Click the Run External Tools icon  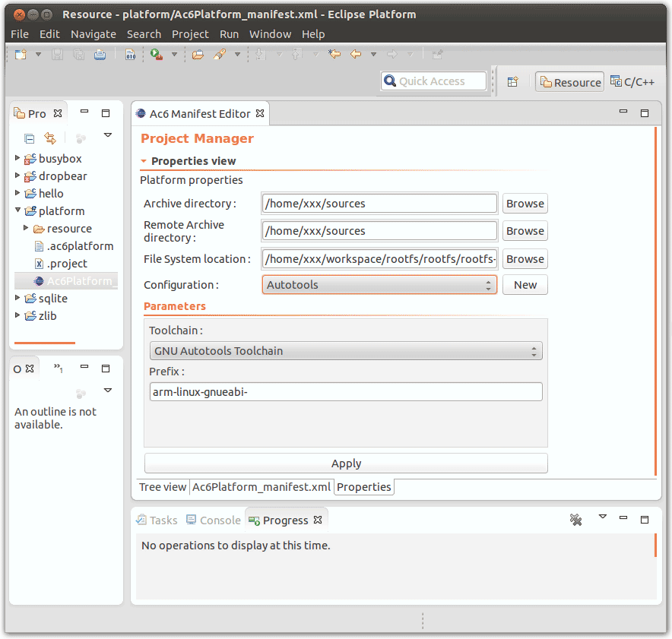tap(157, 55)
